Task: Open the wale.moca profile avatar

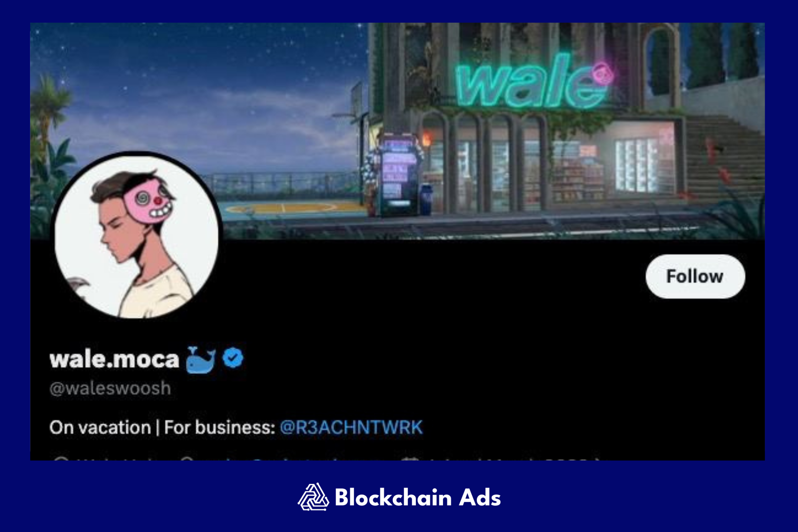Action: coord(136,236)
